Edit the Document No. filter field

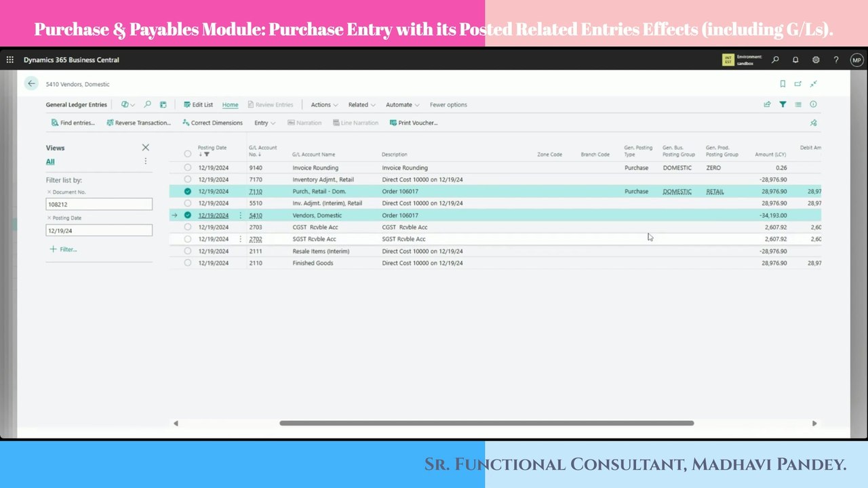click(x=99, y=204)
